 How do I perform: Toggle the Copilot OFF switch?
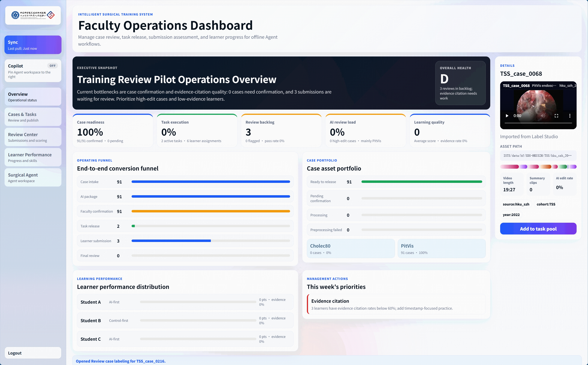(x=52, y=66)
